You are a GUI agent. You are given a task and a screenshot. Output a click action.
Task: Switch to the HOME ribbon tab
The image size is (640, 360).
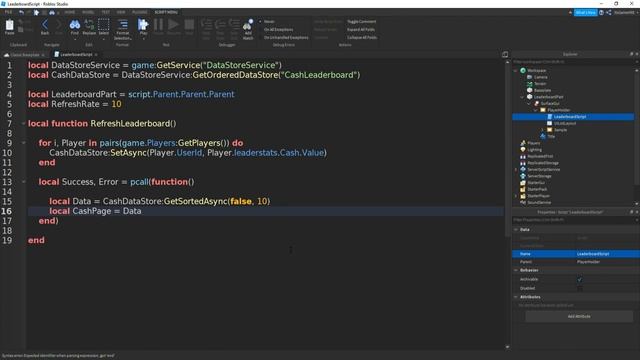click(70, 13)
